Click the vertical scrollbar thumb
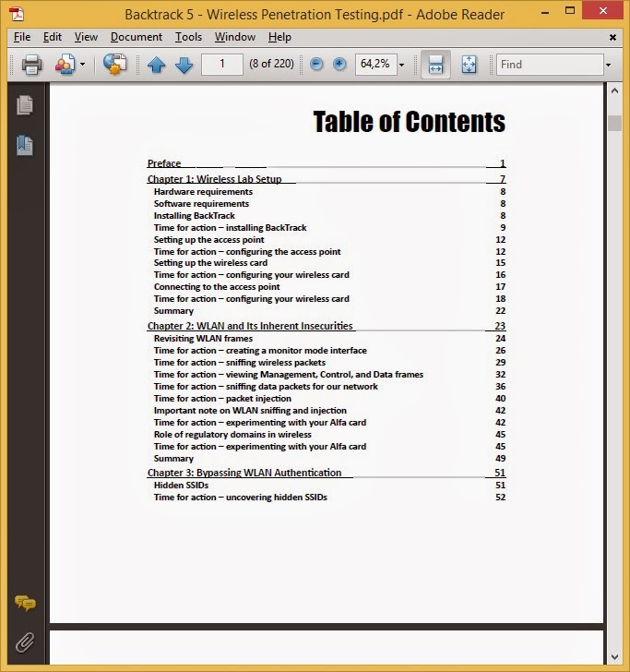Screen dimensions: 630x672 [x=614, y=123]
